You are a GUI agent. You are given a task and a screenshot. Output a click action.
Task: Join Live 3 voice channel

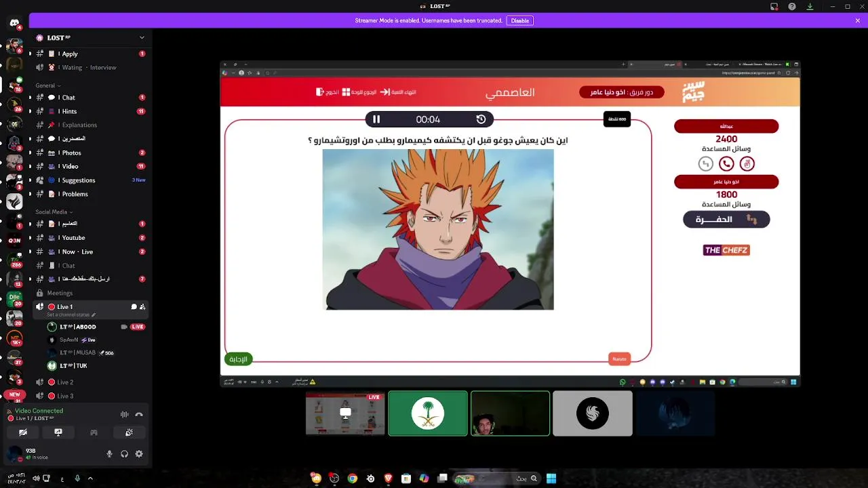point(90,396)
